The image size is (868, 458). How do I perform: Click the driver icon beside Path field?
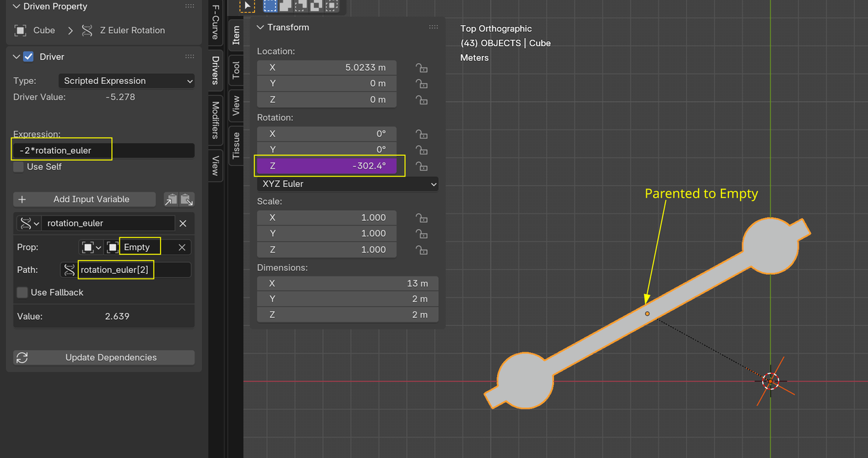[69, 270]
